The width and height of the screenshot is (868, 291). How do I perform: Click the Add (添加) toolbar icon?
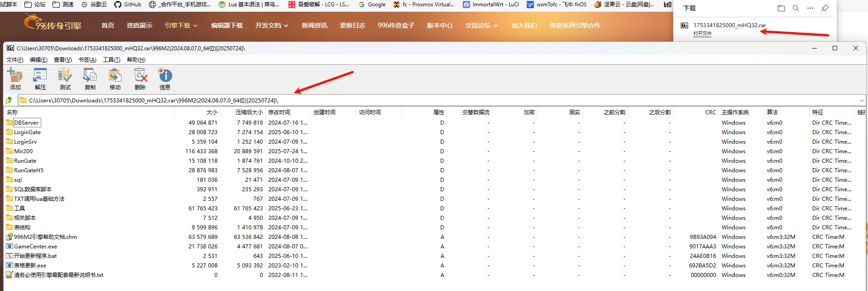(15, 79)
